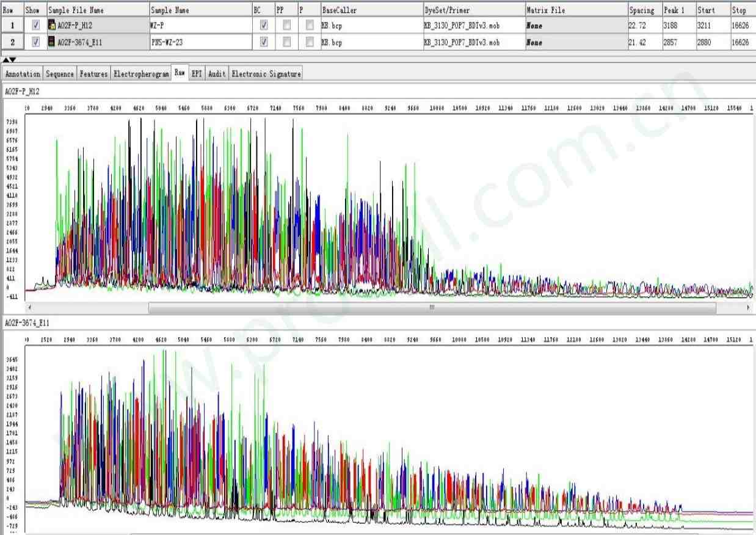Viewport: 756px width, 535px height.
Task: Click the Spacing column header
Action: pos(644,10)
